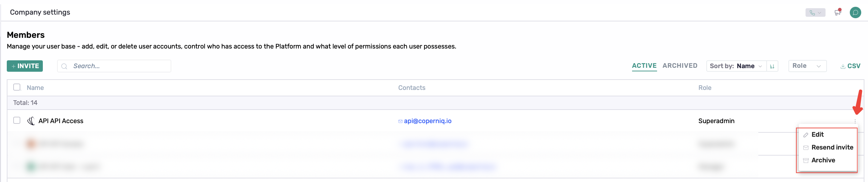868x182 pixels.
Task: Check the select-all checkbox beside Name
Action: click(x=17, y=87)
